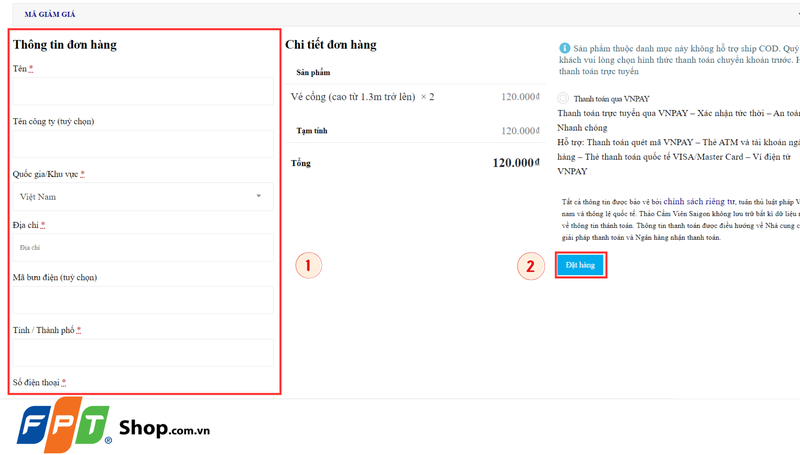Click the blue info icon beside COD notice
This screenshot has height=455, width=800.
[564, 48]
